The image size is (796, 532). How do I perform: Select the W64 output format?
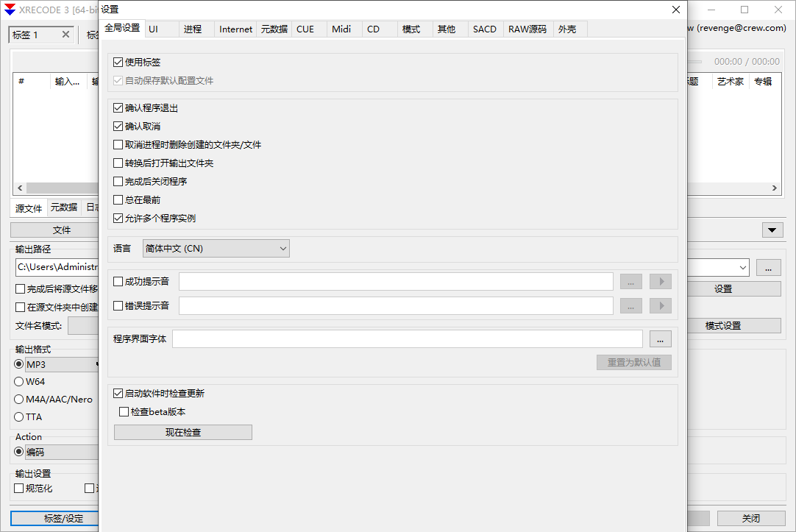(17, 381)
